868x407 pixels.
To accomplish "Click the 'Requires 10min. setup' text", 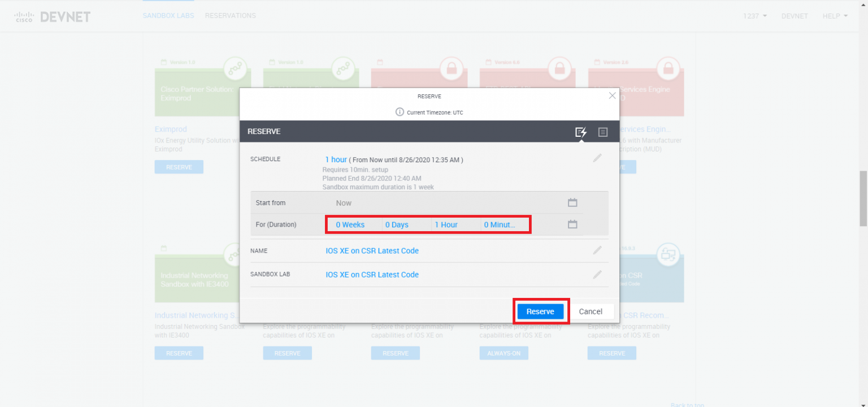I will point(355,170).
